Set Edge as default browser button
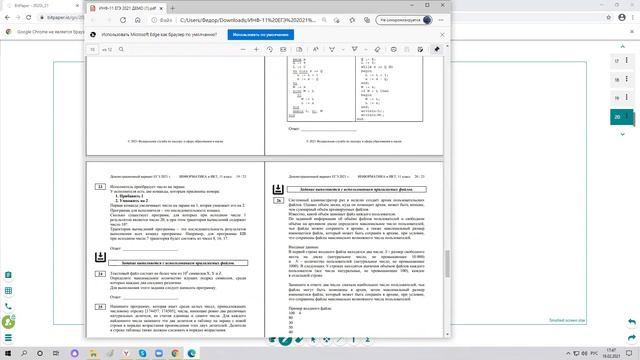Viewport: 640px width, 360px height. click(x=260, y=35)
